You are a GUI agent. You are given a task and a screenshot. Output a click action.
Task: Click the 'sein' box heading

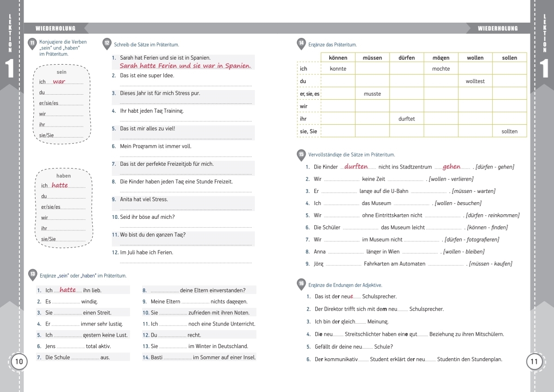click(61, 72)
